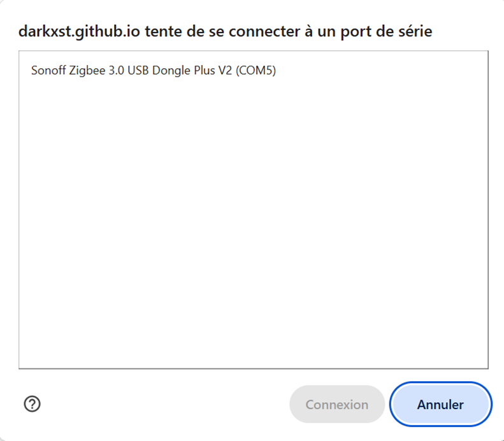Open the help question mark icon
Image resolution: width=504 pixels, height=441 pixels.
click(32, 404)
